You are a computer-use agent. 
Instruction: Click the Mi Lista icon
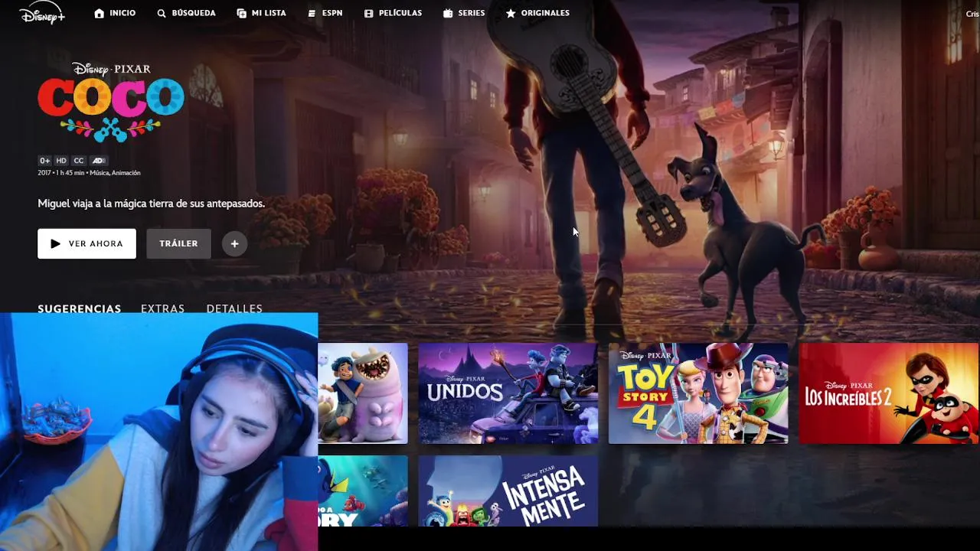[x=241, y=13]
